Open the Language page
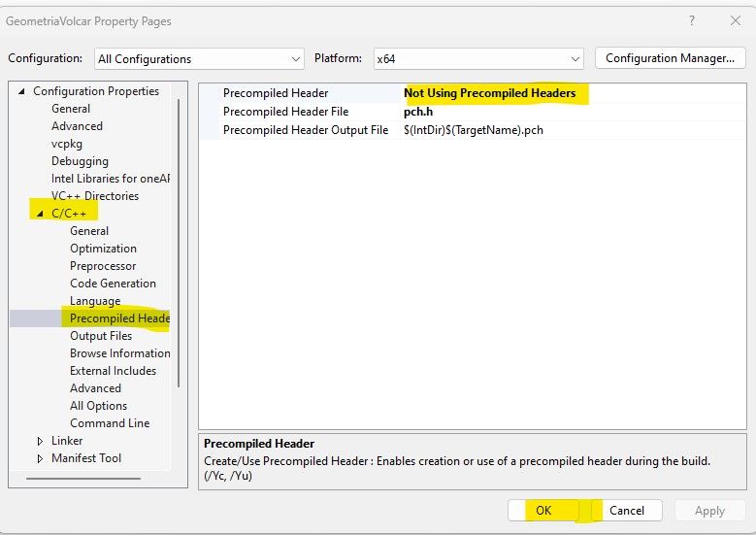The width and height of the screenshot is (756, 535). 95,301
